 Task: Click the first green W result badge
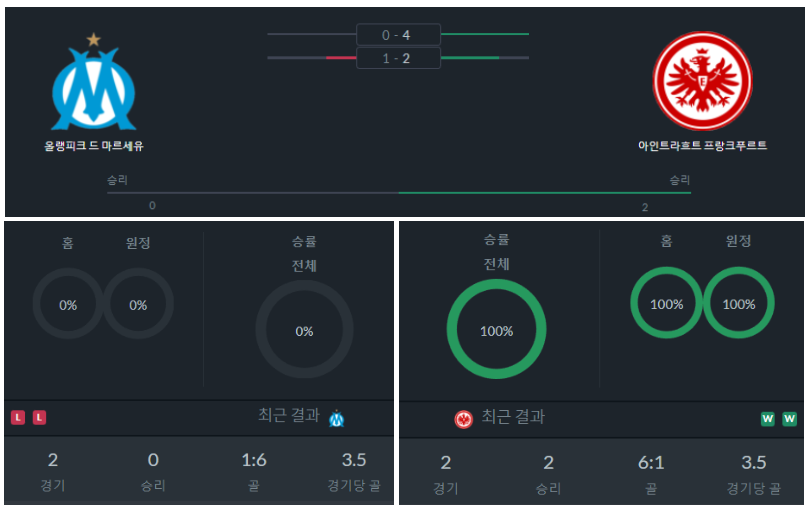click(x=768, y=419)
